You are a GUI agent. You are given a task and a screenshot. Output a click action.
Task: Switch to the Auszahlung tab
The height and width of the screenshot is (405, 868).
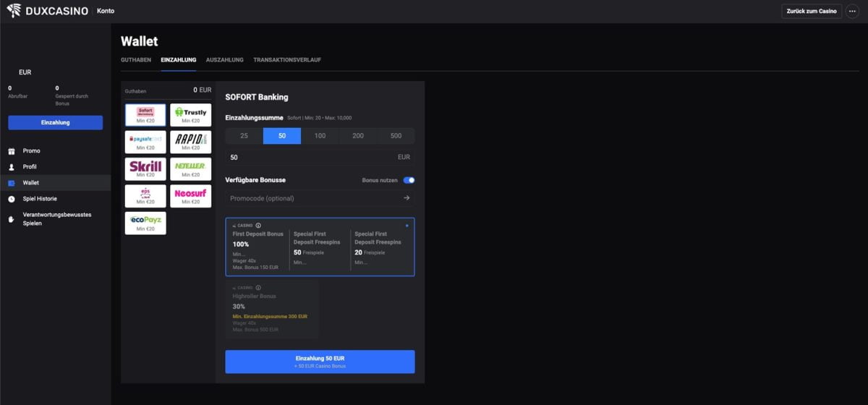click(x=225, y=60)
